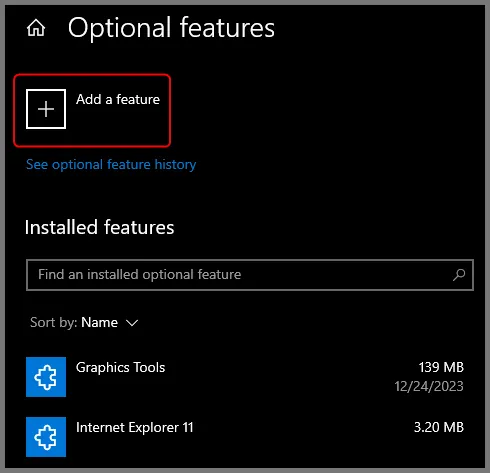Click the 'Installed features' heading

click(99, 228)
